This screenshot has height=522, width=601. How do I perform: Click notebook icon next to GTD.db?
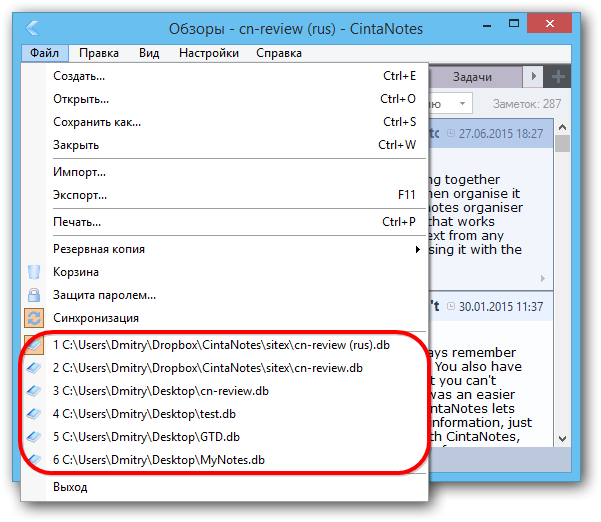point(34,437)
